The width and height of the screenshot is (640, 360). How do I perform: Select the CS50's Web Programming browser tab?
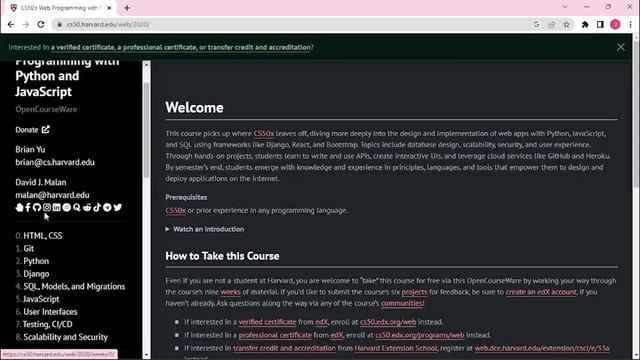[61, 8]
